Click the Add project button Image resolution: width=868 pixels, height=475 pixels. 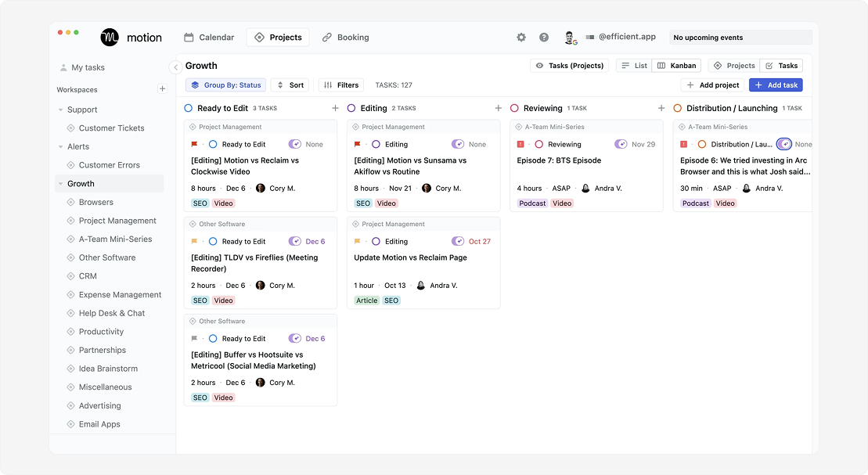click(x=713, y=85)
